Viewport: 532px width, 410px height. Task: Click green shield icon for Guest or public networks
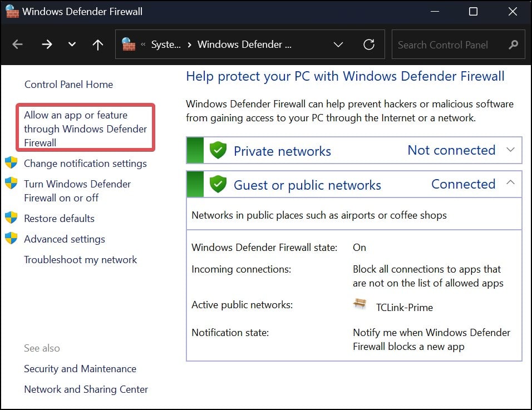(218, 184)
